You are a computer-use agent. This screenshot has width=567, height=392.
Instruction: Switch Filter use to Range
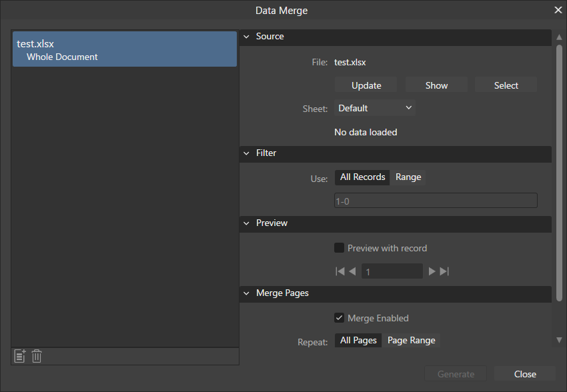tap(408, 177)
